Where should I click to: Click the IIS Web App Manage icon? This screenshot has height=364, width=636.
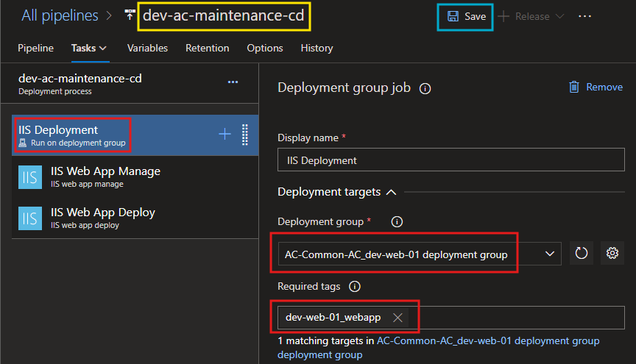(x=30, y=177)
